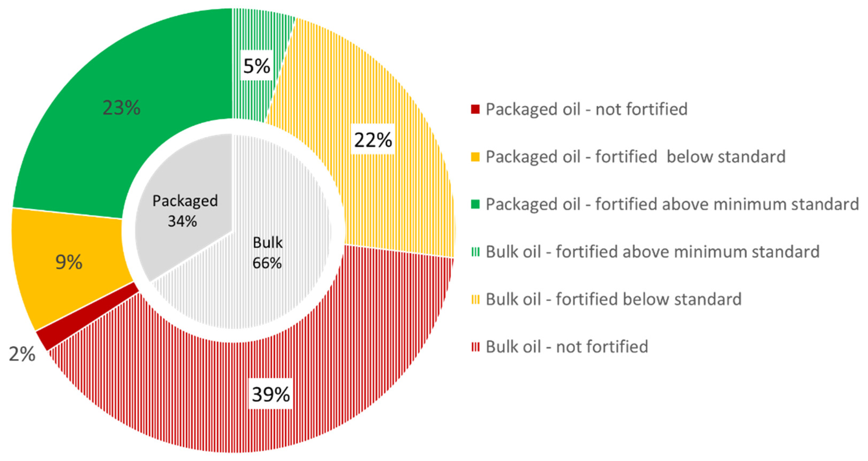Click the green Packaged oil above minimum legend swatch
Image resolution: width=868 pixels, height=461 pixels.
coord(475,204)
